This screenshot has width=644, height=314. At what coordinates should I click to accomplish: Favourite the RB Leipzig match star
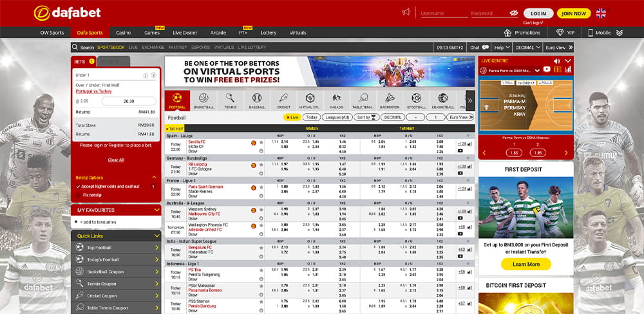point(261,165)
